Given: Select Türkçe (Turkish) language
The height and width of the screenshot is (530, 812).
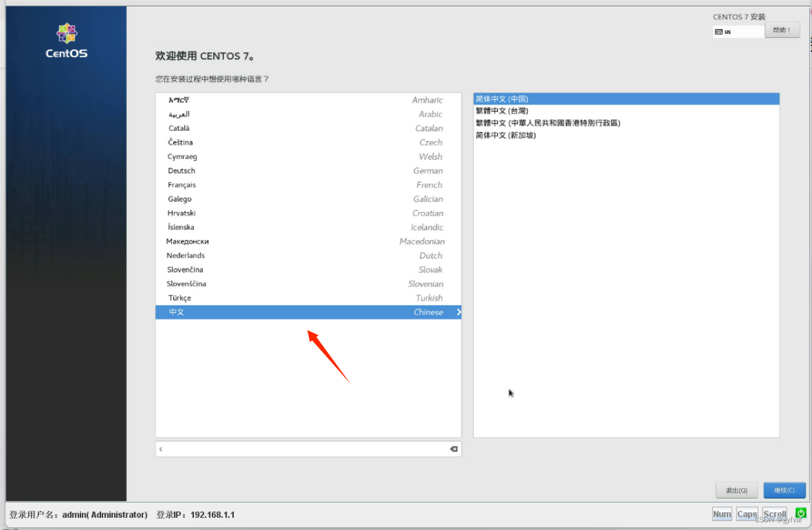Looking at the screenshot, I should tap(308, 298).
